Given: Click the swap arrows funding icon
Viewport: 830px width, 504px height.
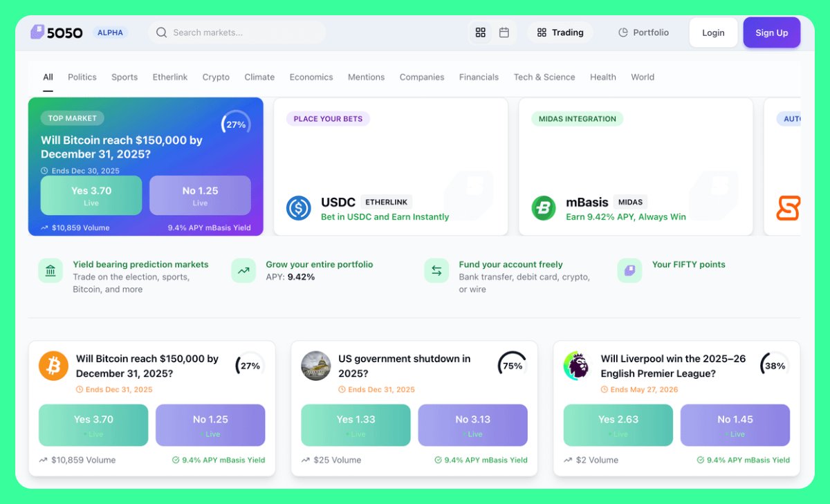Looking at the screenshot, I should [436, 270].
